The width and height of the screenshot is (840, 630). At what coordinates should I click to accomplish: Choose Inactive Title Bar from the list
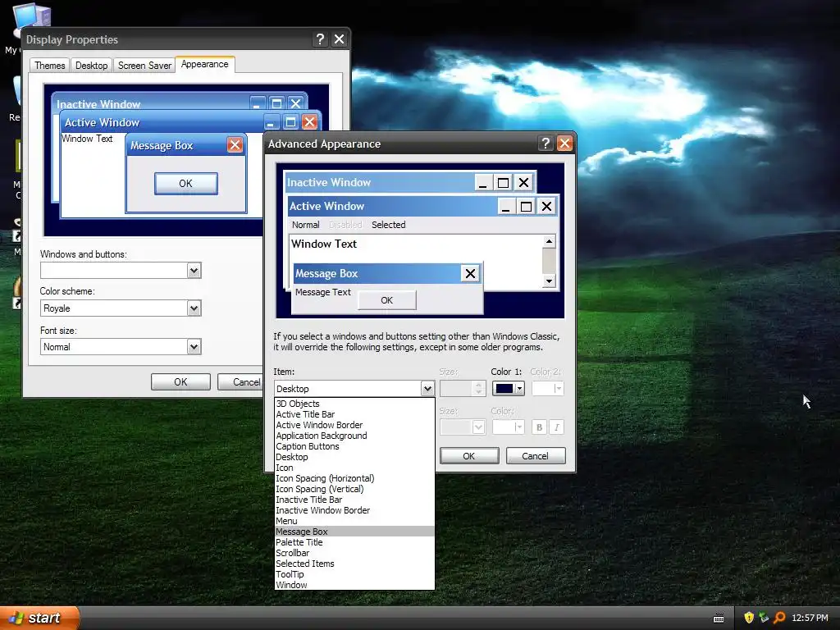(354, 500)
